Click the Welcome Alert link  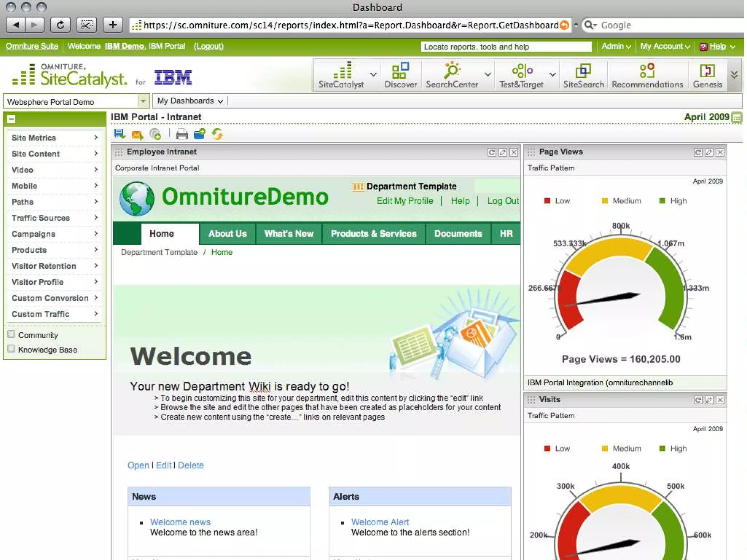coord(380,522)
